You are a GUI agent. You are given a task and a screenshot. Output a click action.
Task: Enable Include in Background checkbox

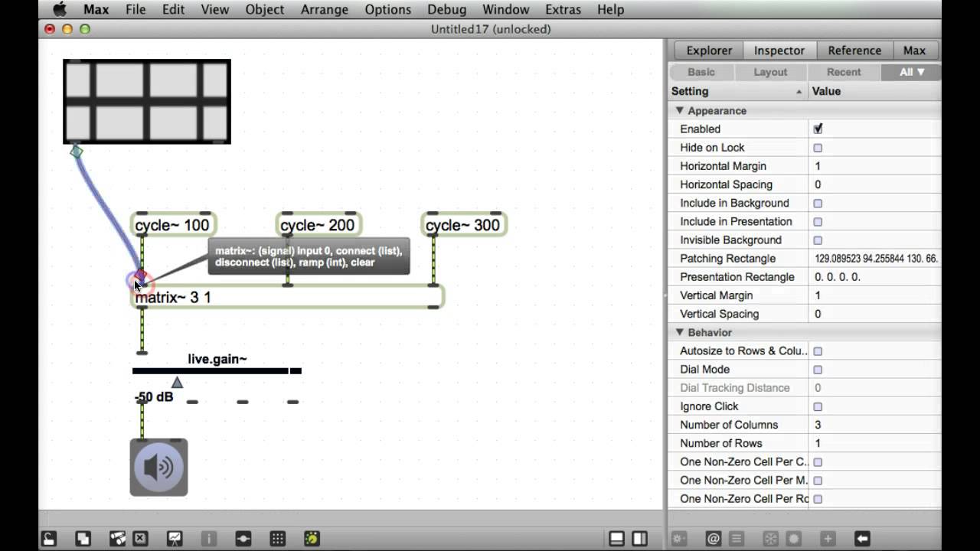point(818,203)
